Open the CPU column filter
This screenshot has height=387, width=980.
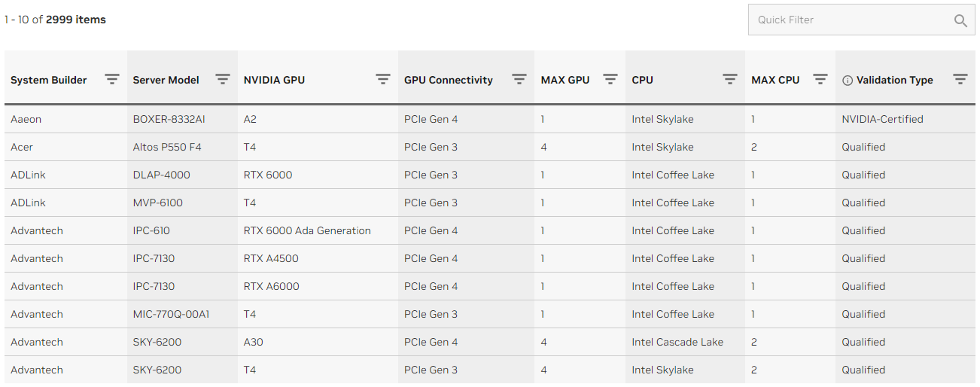pos(730,79)
